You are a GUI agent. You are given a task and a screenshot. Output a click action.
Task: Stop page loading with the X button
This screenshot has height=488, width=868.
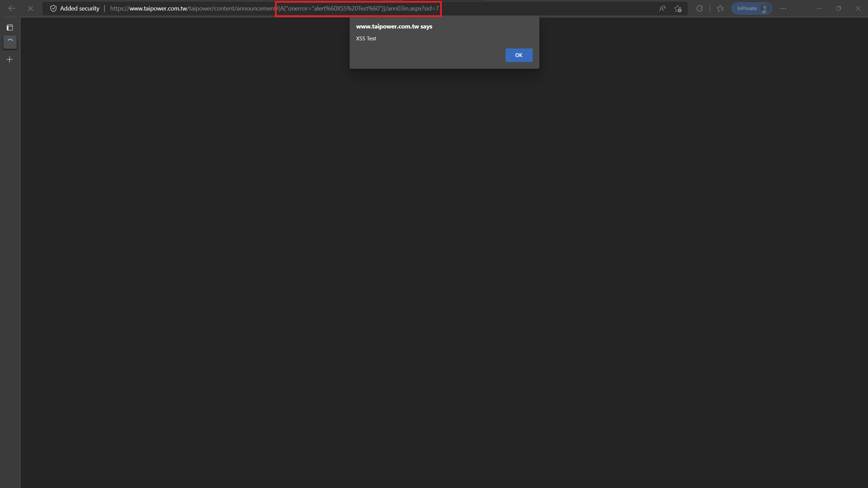point(31,8)
